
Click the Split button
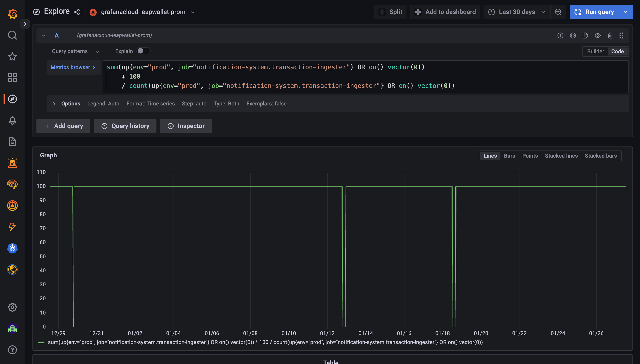390,12
